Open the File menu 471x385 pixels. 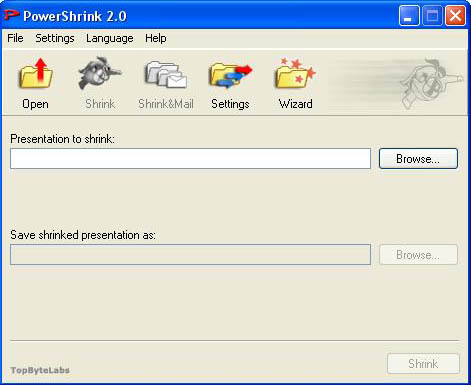[x=15, y=38]
